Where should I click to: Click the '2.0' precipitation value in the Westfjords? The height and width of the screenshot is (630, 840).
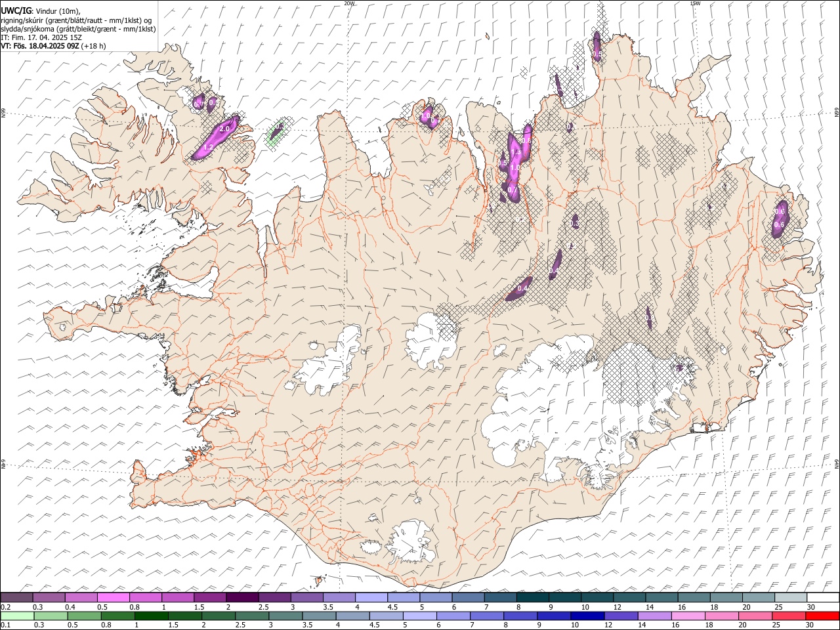[224, 129]
